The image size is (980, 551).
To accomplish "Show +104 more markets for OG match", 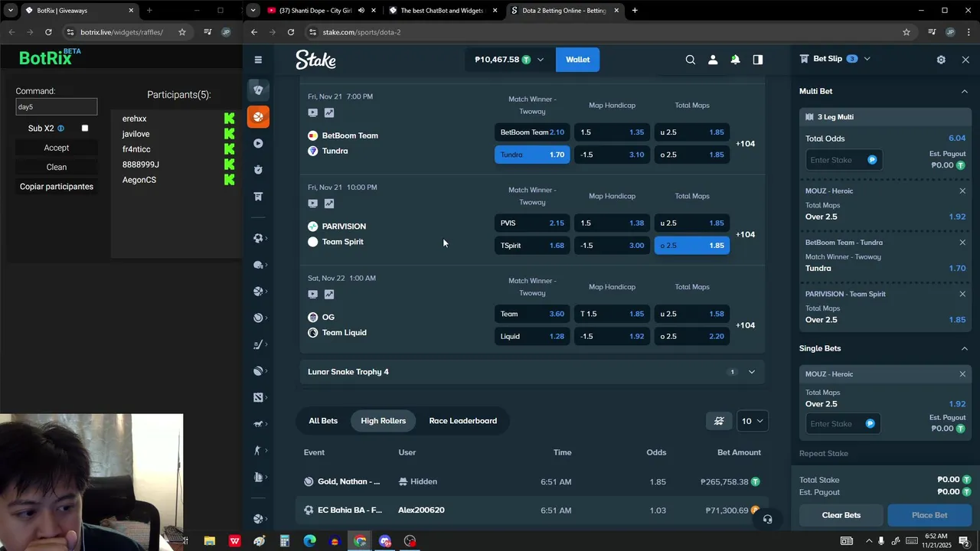I will [x=745, y=325].
